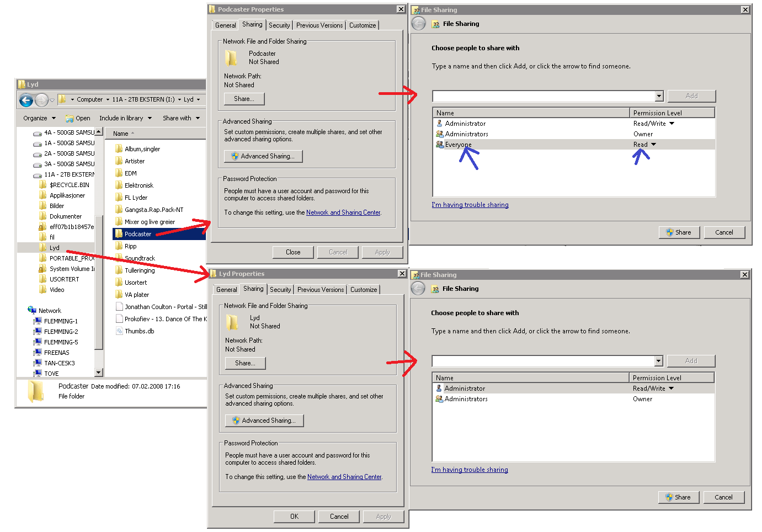Select Administrators row in lower File Sharing
This screenshot has width=762, height=532.
coord(573,399)
